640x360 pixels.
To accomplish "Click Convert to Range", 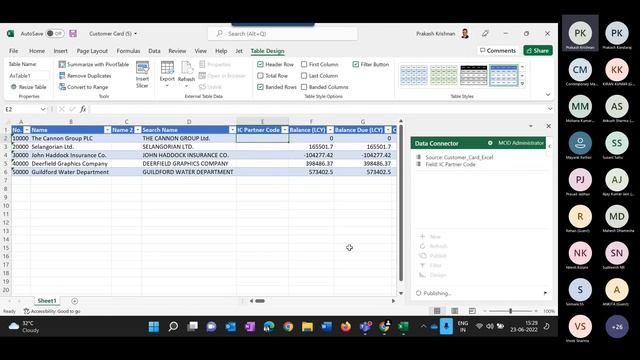I will (x=83, y=87).
